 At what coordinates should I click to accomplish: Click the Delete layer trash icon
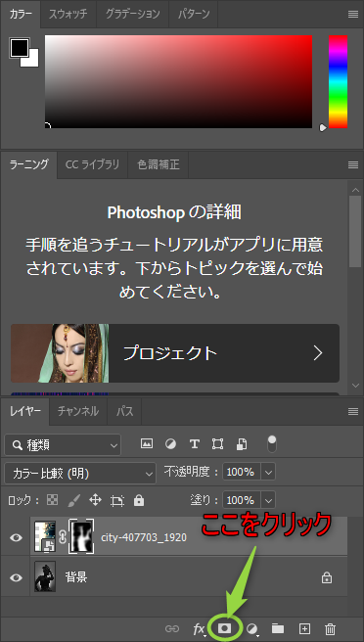330,628
